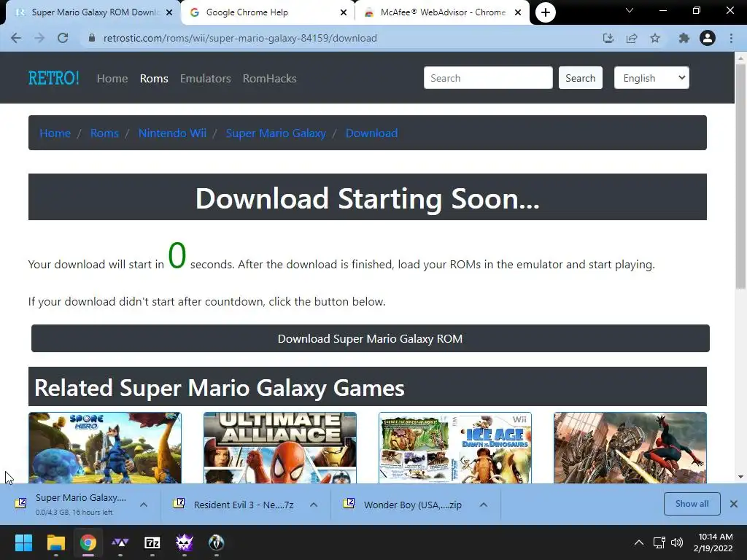Open the 7-Zip taskbar icon
The width and height of the screenshot is (747, 560).
click(152, 542)
